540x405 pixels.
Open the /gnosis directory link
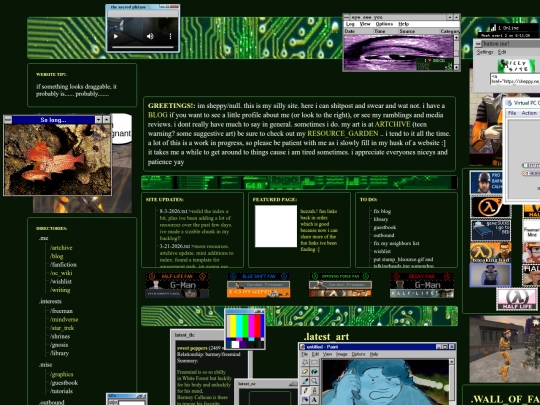59,345
